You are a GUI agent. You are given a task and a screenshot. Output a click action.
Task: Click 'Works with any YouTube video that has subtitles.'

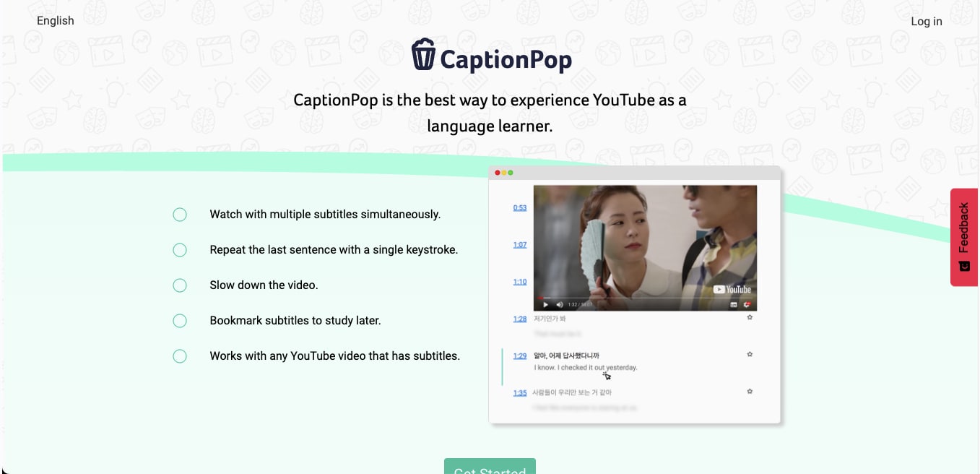pos(334,356)
